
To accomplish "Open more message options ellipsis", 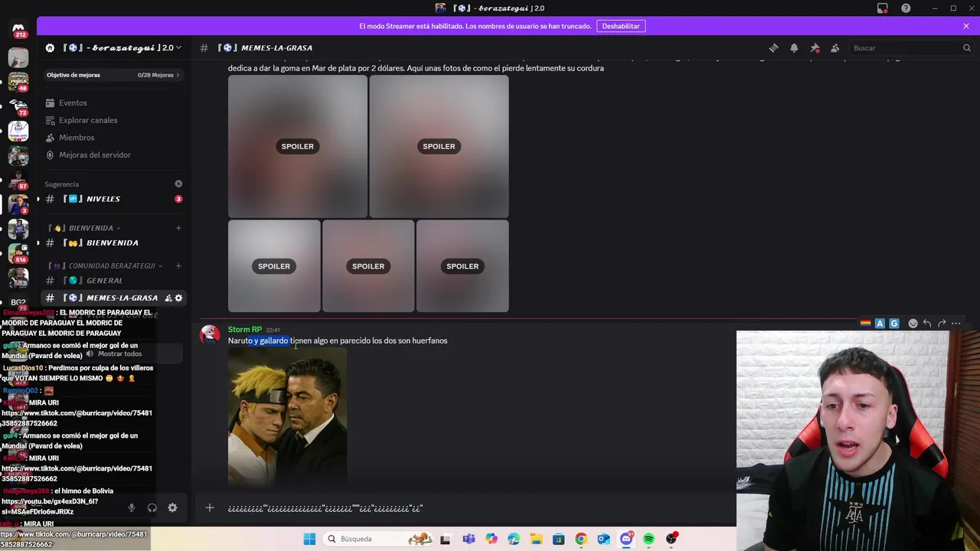I will click(x=955, y=324).
